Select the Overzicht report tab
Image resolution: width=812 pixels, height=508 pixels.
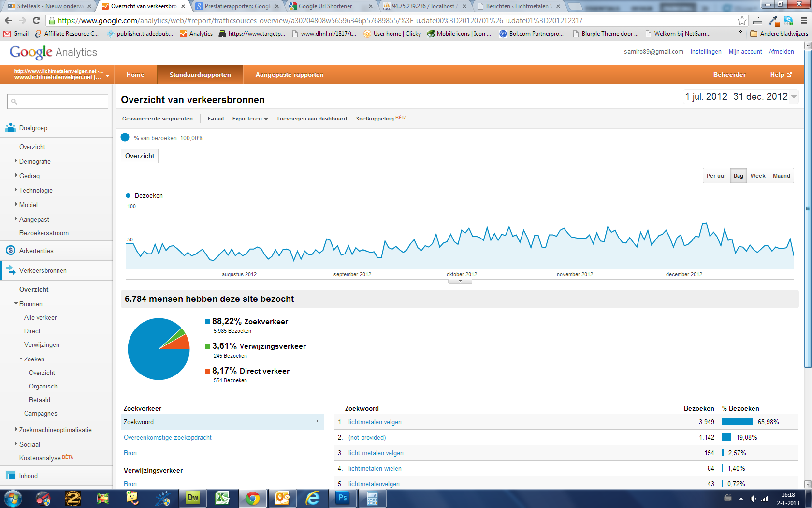tap(140, 156)
